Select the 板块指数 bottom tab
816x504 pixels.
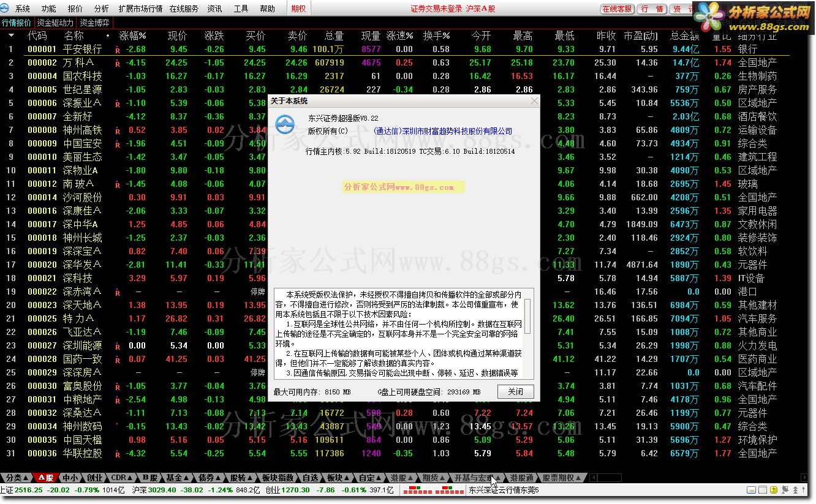[278, 478]
